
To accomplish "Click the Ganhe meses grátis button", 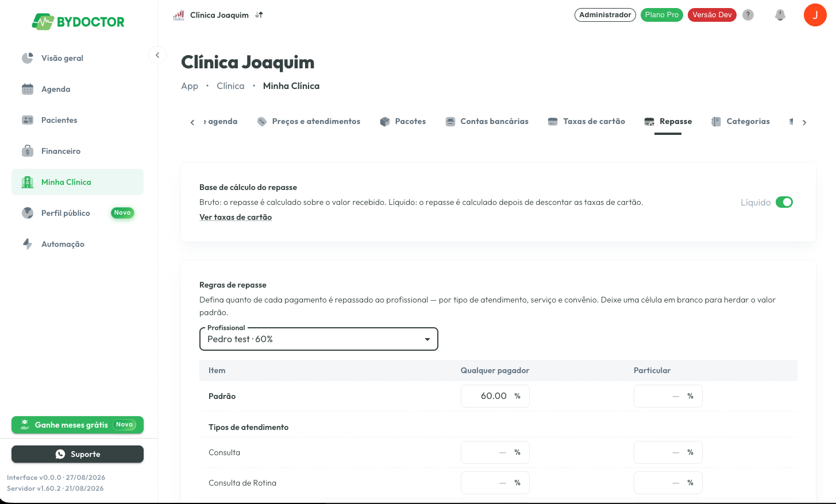I will (78, 425).
